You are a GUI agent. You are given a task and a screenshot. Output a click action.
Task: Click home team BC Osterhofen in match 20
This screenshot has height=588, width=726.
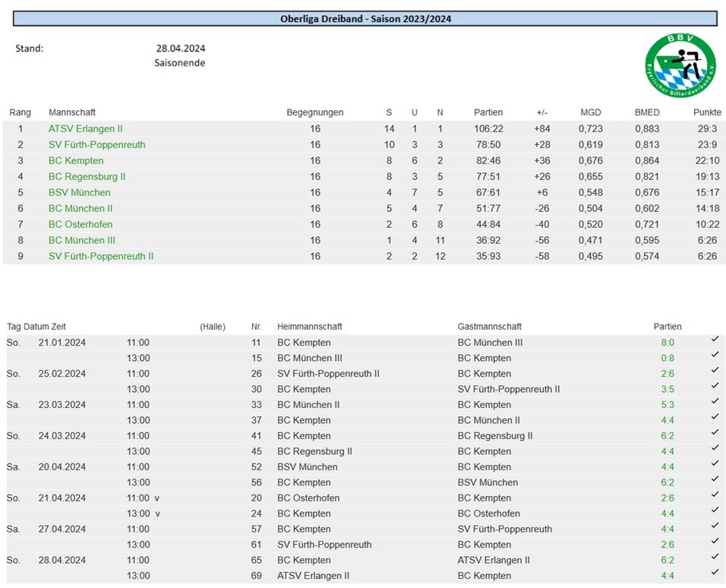(x=308, y=498)
